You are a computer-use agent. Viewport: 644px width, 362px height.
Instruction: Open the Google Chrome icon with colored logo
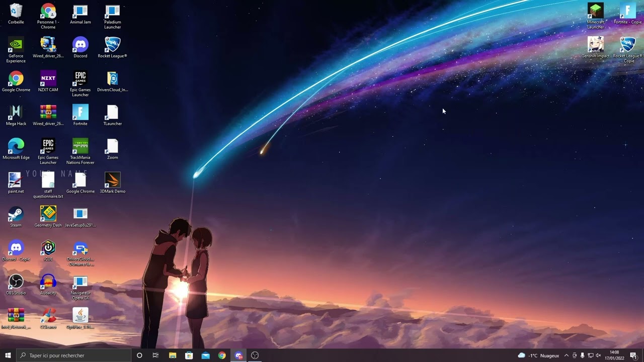16,81
